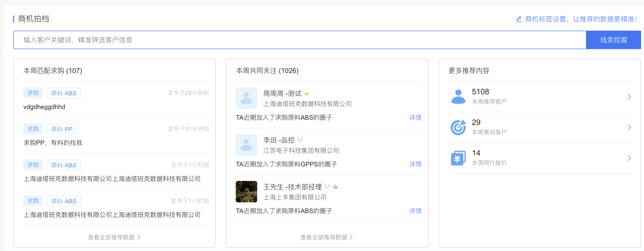Click 王先生's photo avatar
Viewport: 644px width, 251px height.
tap(246, 192)
